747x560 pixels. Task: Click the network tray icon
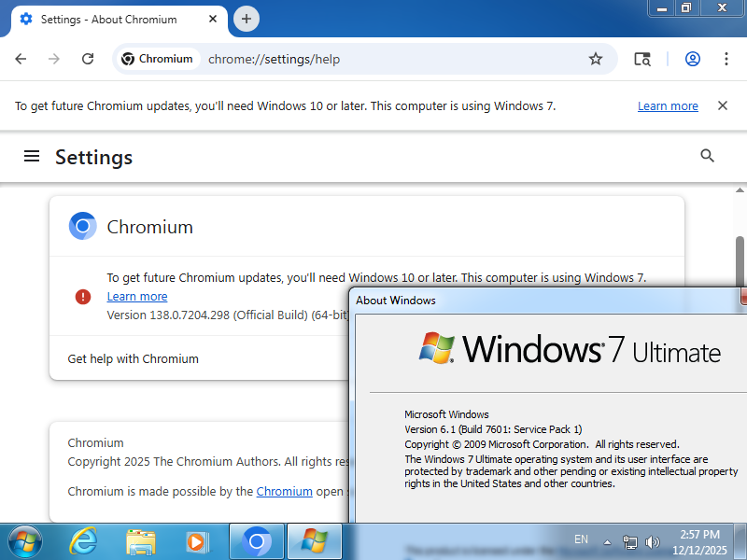click(629, 542)
